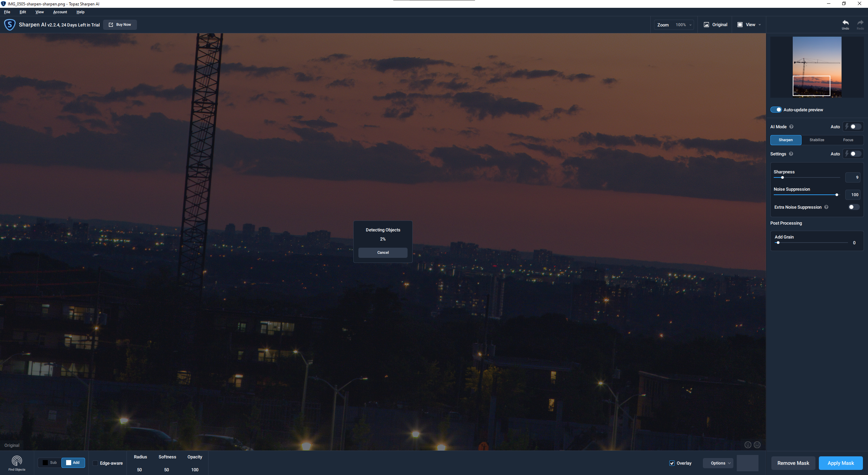The image size is (868, 475).
Task: Click the Find Objects fingerprint icon
Action: point(17,461)
